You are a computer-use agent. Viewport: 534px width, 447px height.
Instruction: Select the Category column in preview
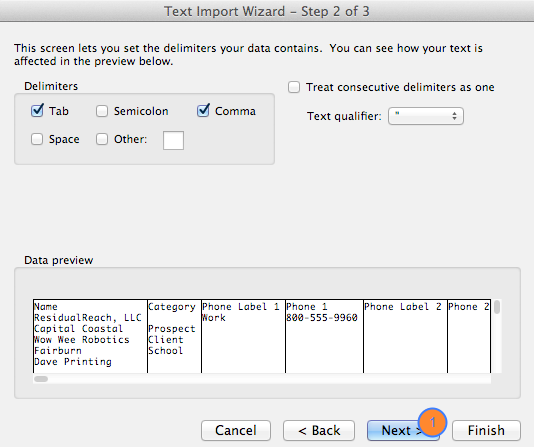174,336
